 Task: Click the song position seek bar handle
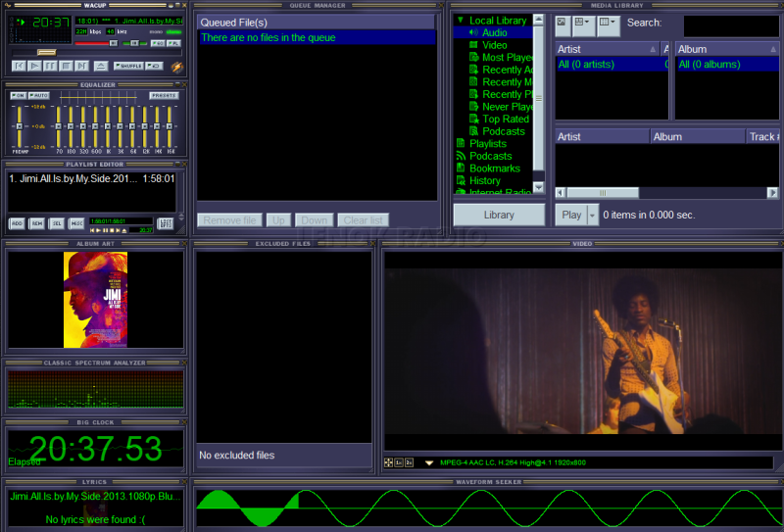(x=46, y=52)
